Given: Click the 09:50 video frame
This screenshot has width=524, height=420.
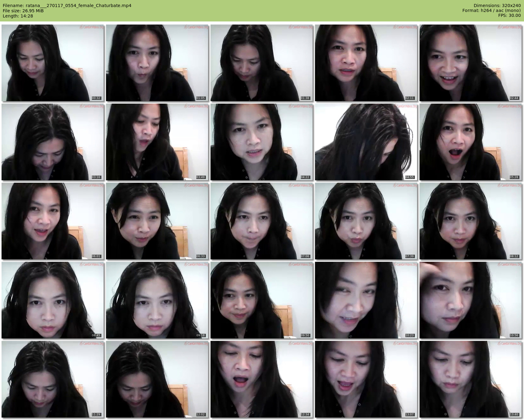Looking at the screenshot, I should (x=262, y=300).
